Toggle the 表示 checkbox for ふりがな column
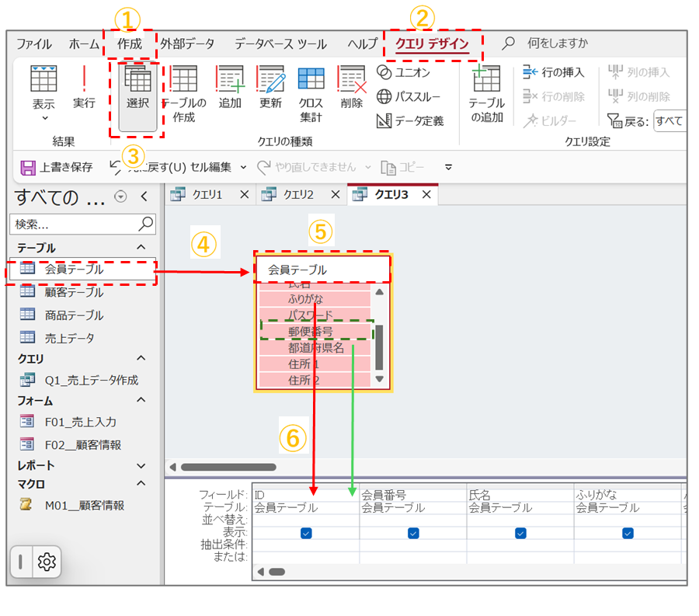 pyautogui.click(x=628, y=533)
